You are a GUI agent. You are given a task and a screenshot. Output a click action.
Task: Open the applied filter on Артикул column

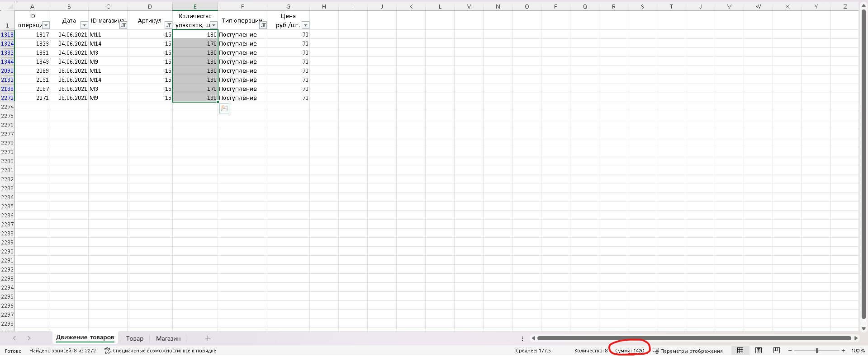[168, 25]
